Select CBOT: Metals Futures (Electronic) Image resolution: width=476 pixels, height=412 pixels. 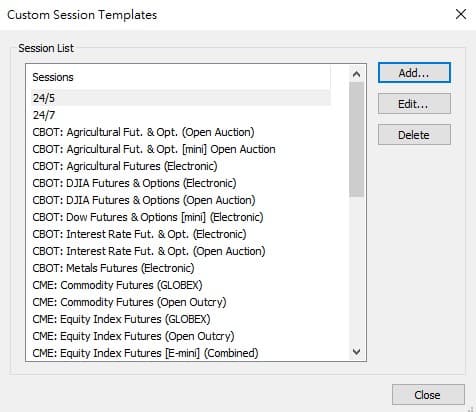pos(113,268)
